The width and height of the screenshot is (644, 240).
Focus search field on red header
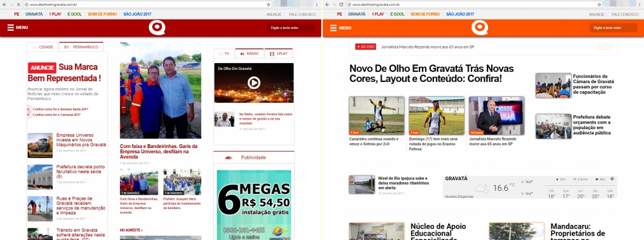coord(291,28)
